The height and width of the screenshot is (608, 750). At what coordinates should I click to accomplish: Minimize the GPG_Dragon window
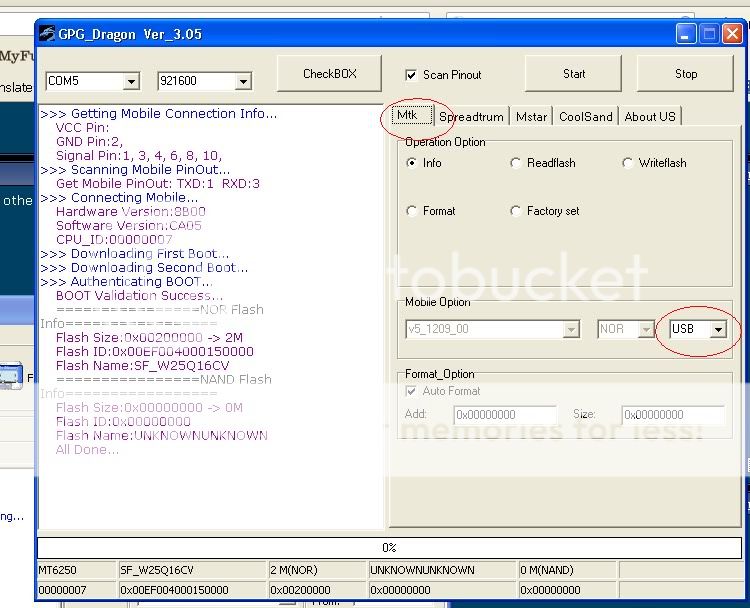click(x=685, y=34)
